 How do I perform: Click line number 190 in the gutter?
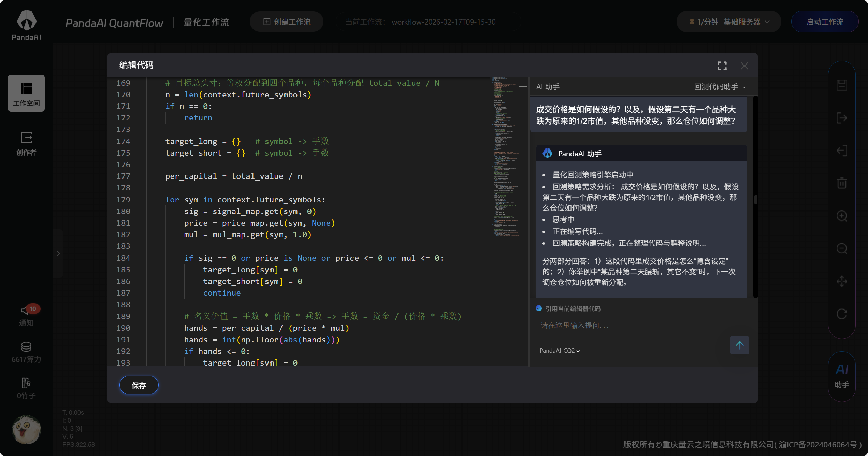123,328
